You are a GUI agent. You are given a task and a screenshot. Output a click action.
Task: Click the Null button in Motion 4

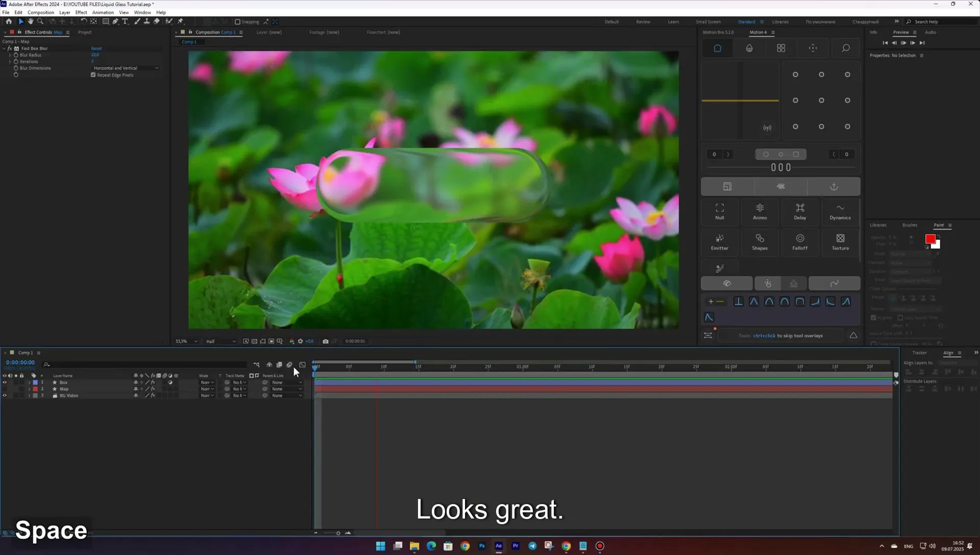[x=719, y=212]
